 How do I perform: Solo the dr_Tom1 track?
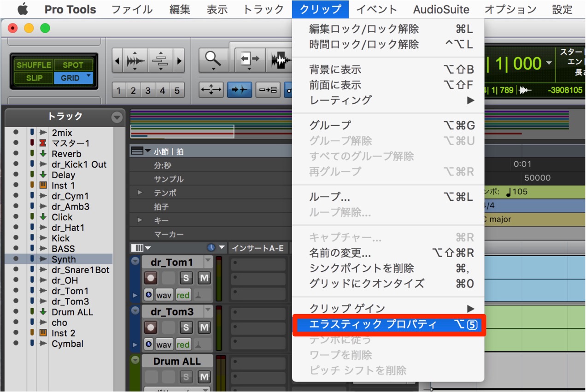click(186, 278)
